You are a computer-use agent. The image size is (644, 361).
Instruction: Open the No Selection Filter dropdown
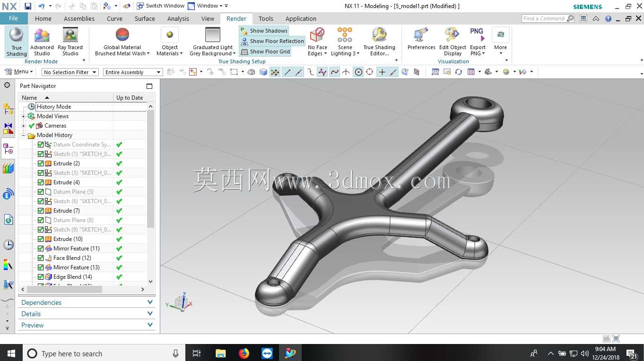tap(70, 72)
